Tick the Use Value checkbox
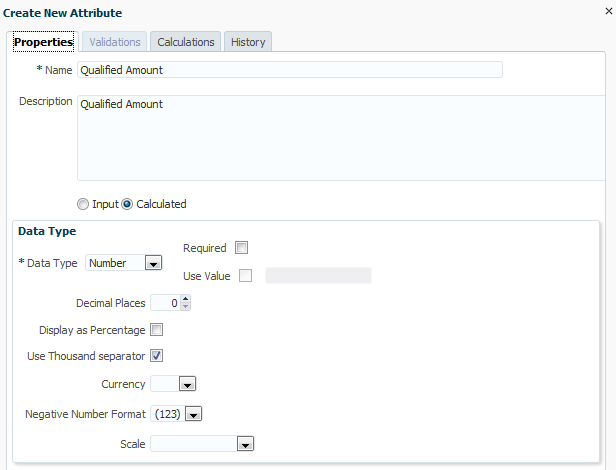Viewport: 616px width, 470px height. (246, 275)
